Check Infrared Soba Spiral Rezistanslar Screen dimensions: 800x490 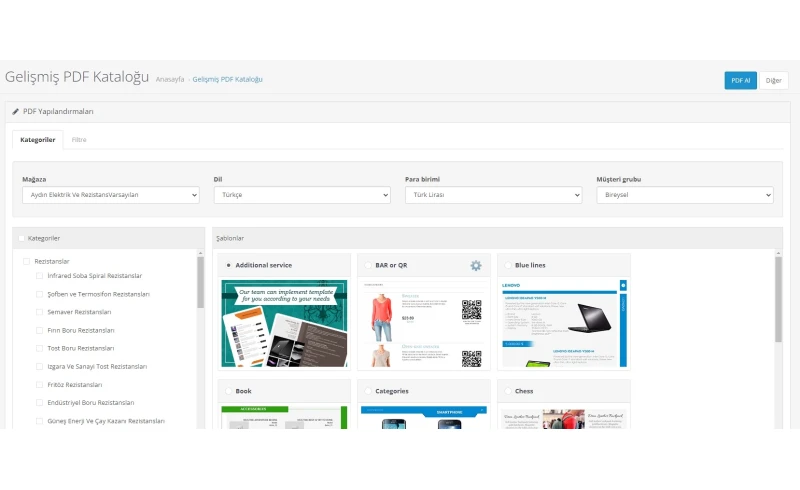coord(39,276)
